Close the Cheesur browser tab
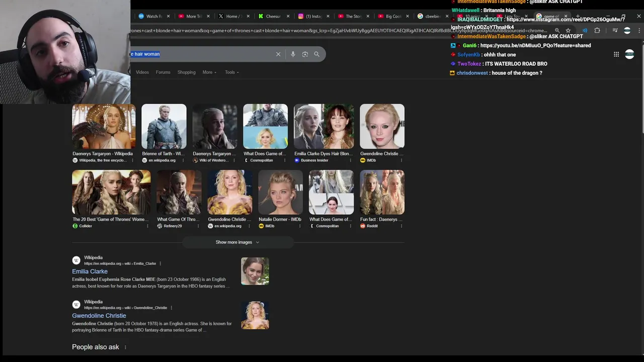 (x=288, y=16)
